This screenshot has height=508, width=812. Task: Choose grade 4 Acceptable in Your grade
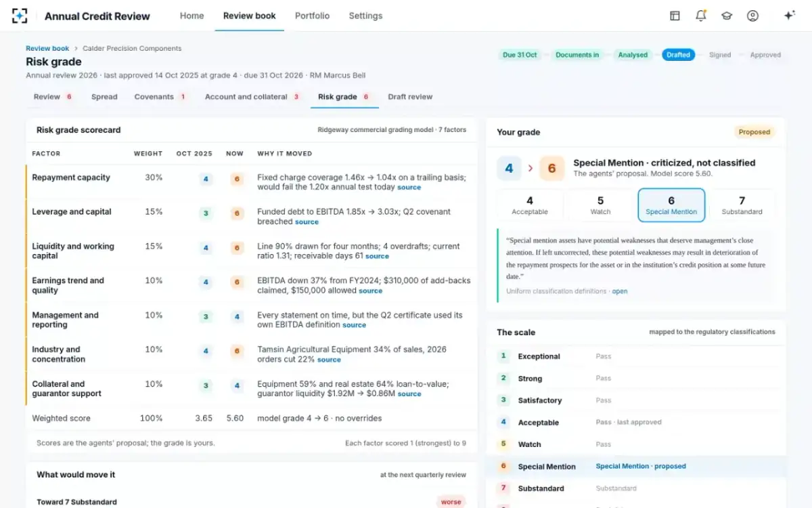[530, 205]
